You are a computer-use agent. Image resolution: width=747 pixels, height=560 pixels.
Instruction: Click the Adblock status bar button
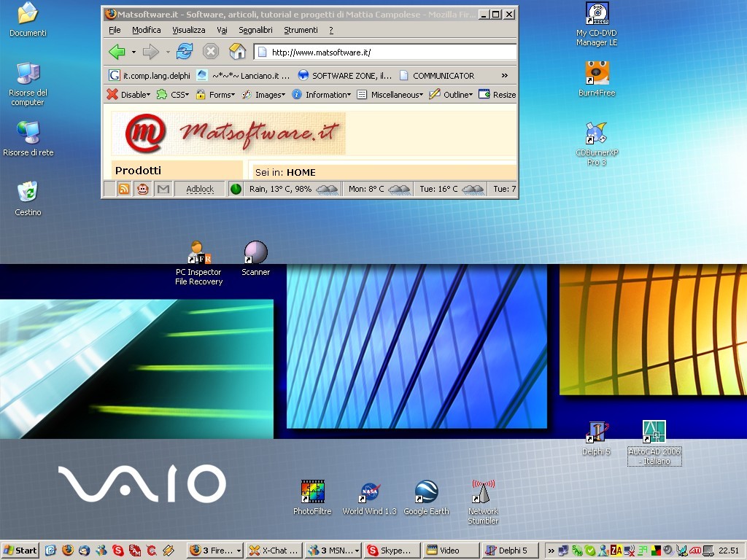coord(200,189)
